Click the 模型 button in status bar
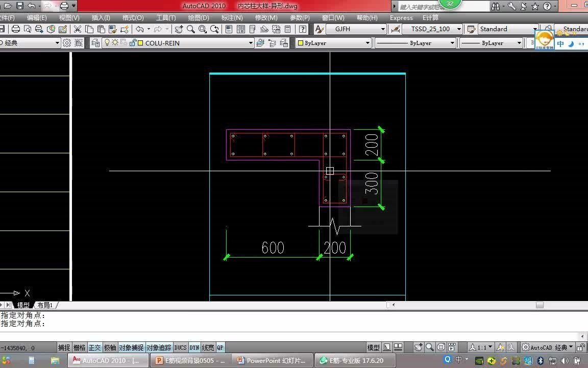The width and height of the screenshot is (588, 368). coord(373,348)
